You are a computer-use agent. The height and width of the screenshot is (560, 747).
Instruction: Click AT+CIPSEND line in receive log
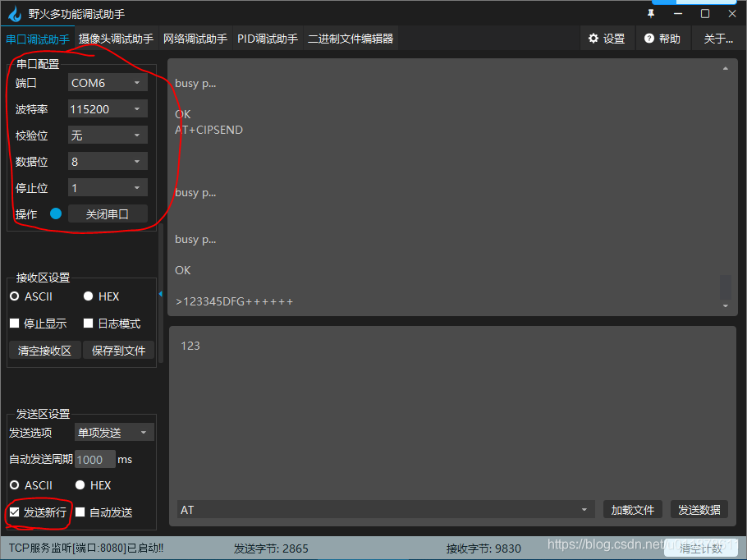(x=209, y=130)
